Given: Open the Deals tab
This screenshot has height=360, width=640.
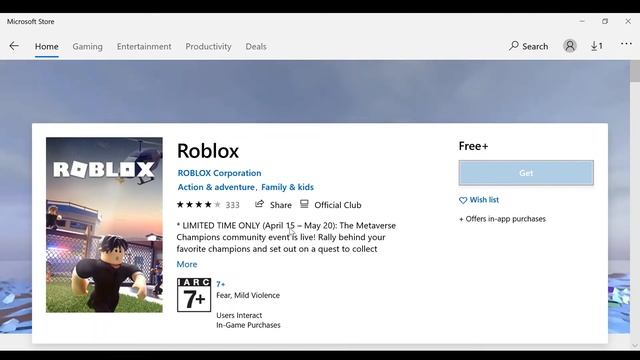Looking at the screenshot, I should coord(256,47).
